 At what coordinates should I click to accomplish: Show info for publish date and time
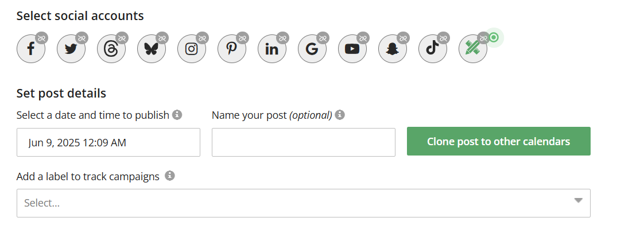click(177, 115)
